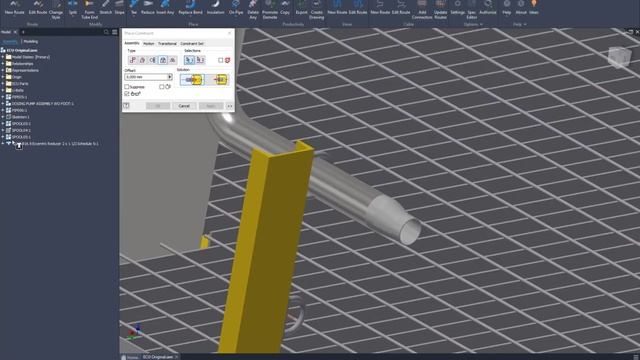Select the On Pipe tool
Image resolution: width=640 pixels, height=360 pixels.
(236, 7)
